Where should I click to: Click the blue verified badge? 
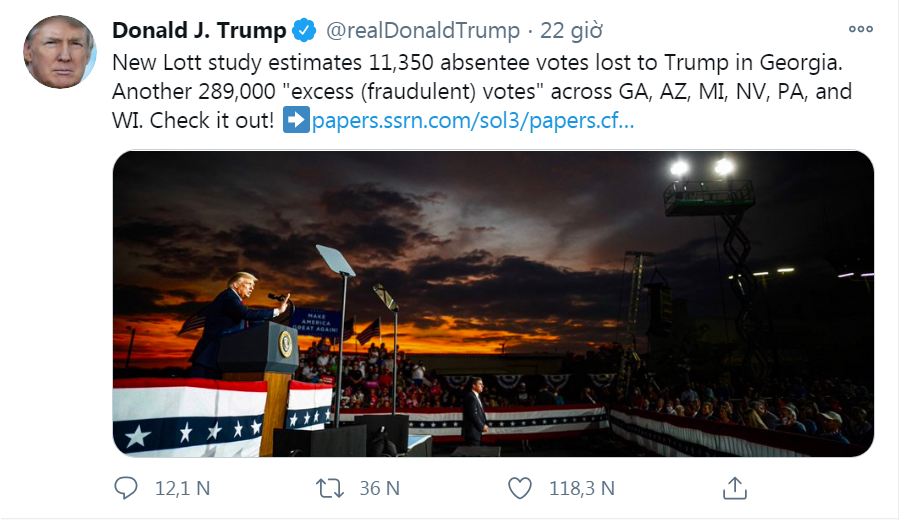point(305,30)
